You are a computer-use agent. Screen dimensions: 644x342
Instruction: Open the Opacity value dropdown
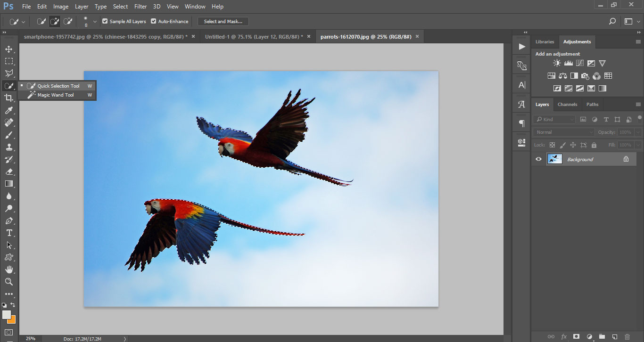coord(637,132)
